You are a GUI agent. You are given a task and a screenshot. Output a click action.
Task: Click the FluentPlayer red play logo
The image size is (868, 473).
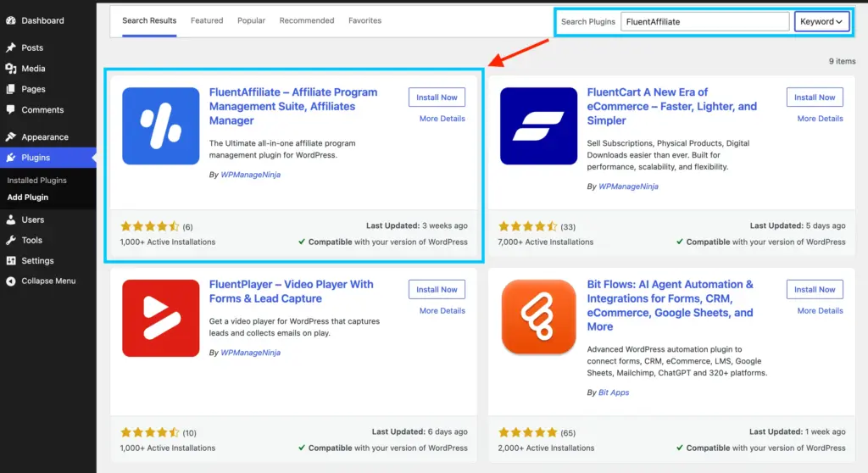[x=160, y=318]
